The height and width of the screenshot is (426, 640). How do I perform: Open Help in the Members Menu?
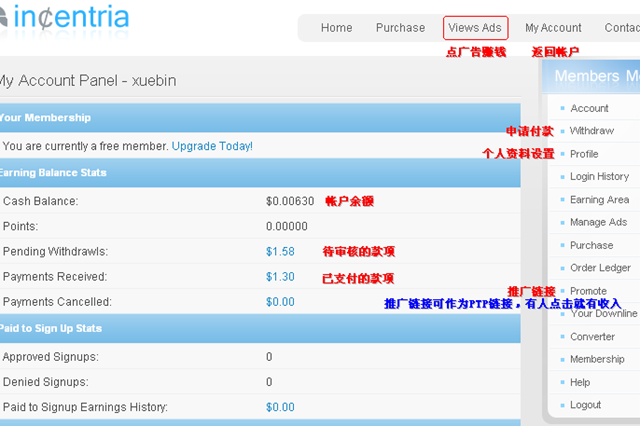pos(580,382)
